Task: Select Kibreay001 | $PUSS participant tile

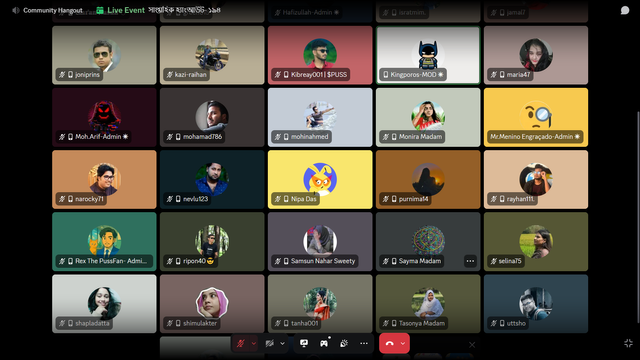Action: pyautogui.click(x=320, y=55)
